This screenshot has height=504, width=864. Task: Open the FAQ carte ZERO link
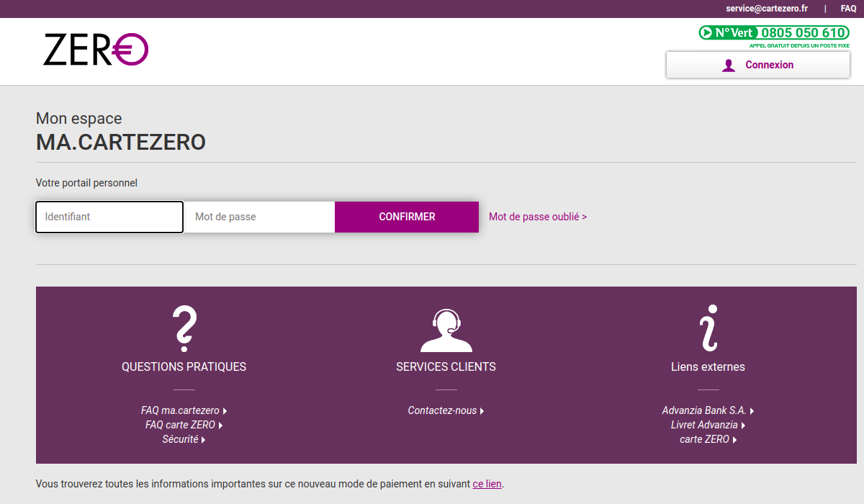(x=179, y=425)
